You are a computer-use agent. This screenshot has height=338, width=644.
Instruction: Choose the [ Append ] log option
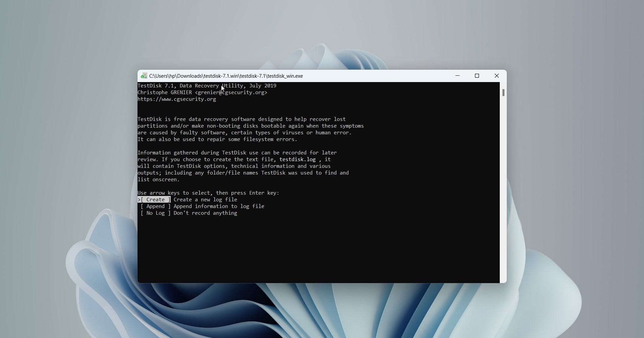[155, 206]
